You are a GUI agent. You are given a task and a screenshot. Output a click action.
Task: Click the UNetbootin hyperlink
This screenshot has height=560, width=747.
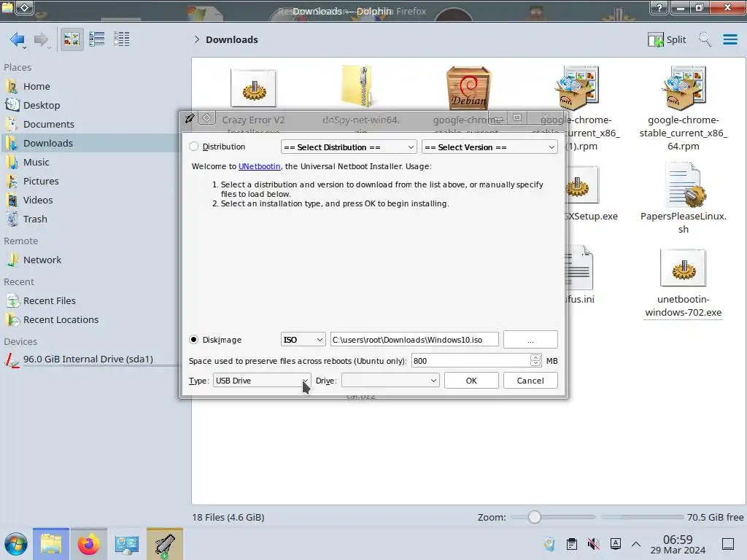pyautogui.click(x=259, y=166)
